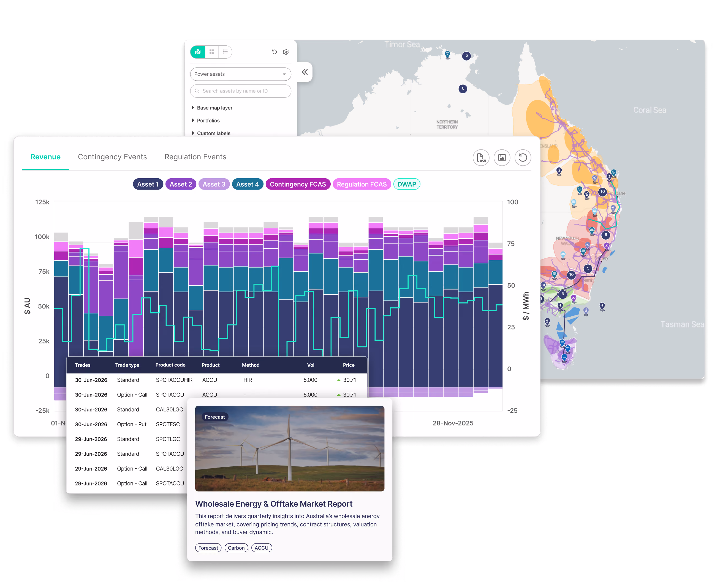
Task: Sort by Trades column header
Action: click(83, 365)
